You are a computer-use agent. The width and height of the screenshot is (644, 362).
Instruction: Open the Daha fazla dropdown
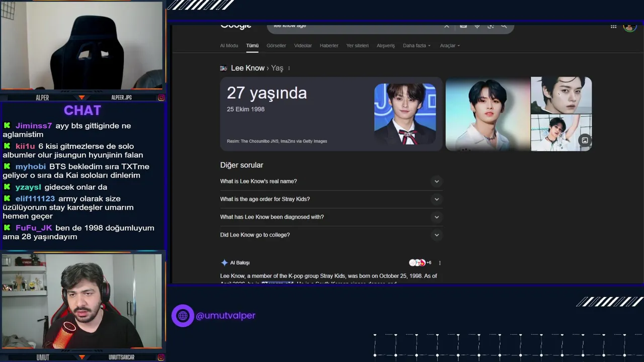point(417,46)
